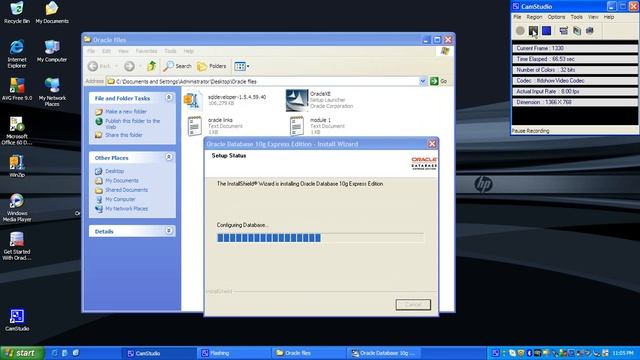
Task: Open Shared Documents link
Action: tap(127, 190)
